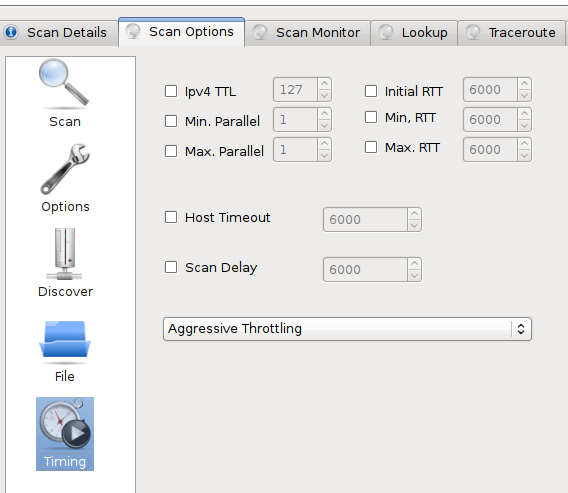Switch to the Traceroute tab

click(x=511, y=33)
